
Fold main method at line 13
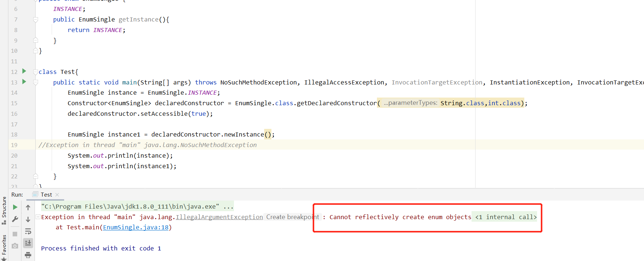pos(36,82)
